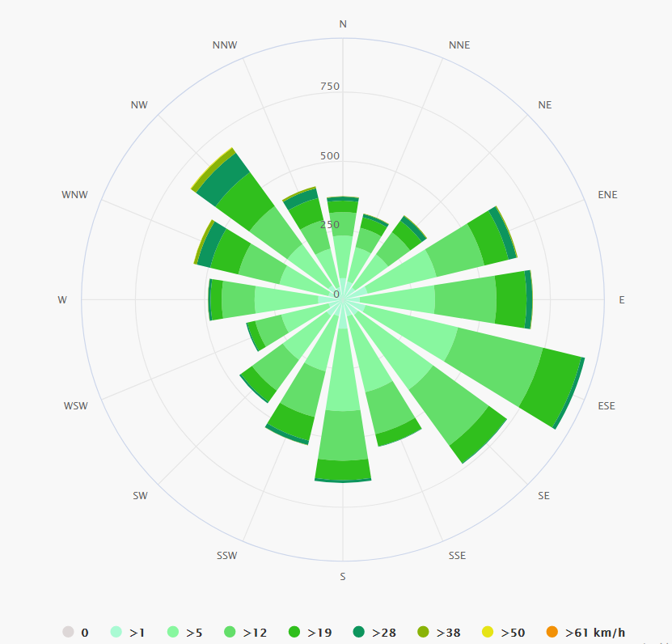Click the S axis label
Screen dimensions: 672x644
(x=343, y=577)
